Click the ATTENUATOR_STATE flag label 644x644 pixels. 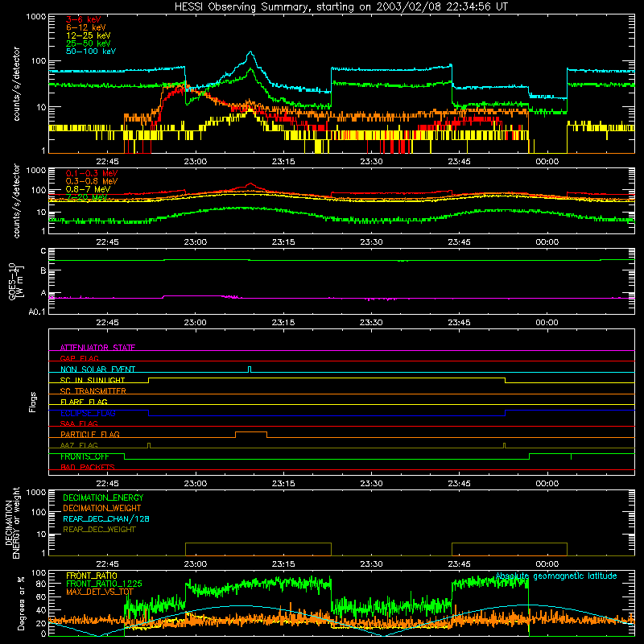(97, 348)
